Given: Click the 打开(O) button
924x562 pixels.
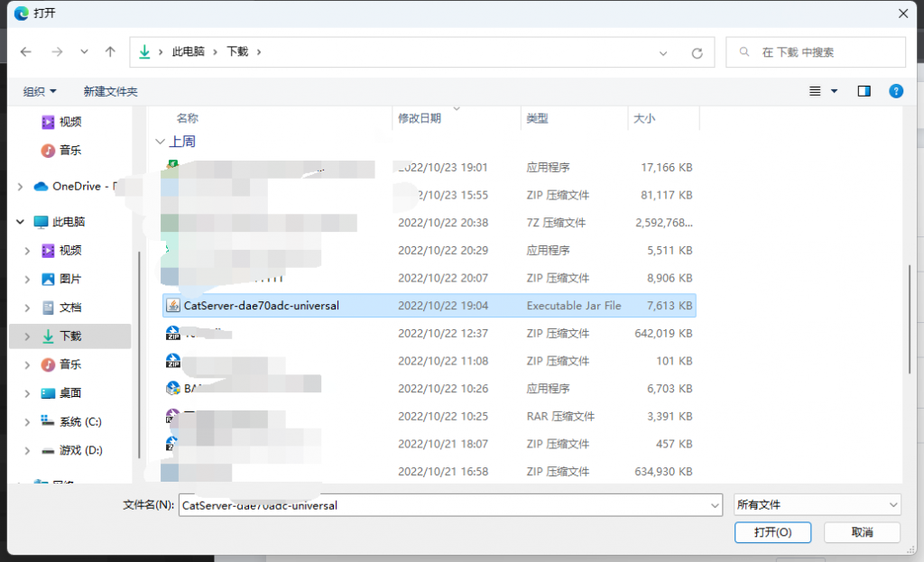Looking at the screenshot, I should tap(772, 532).
